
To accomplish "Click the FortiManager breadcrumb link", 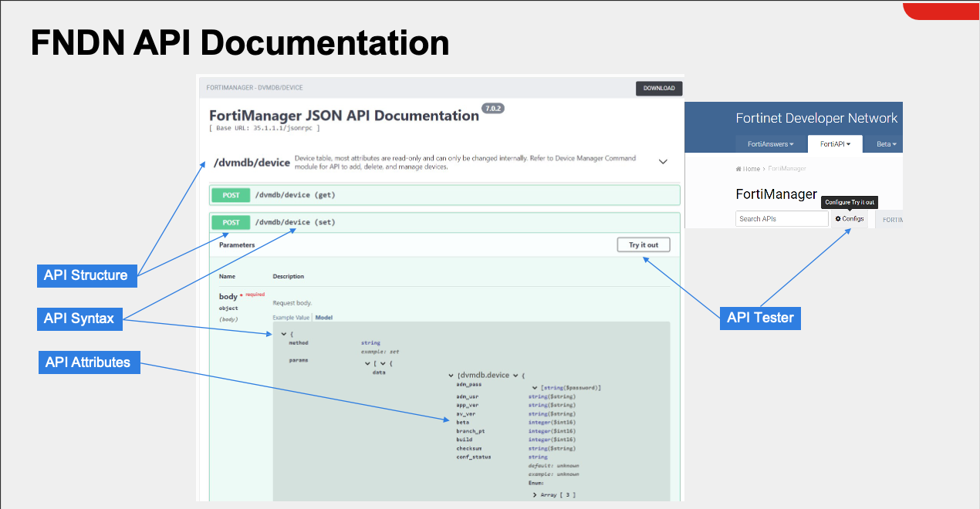I will click(787, 169).
